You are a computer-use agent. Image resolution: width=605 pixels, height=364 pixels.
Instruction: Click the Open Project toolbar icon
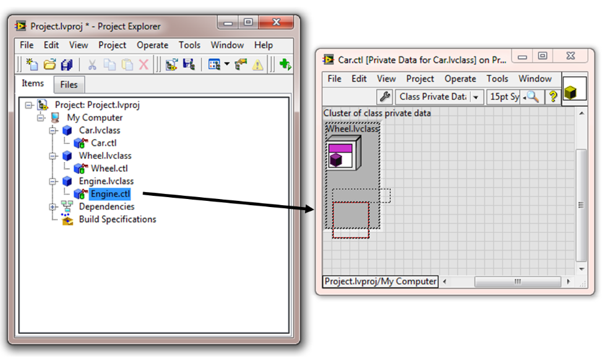pos(171,64)
